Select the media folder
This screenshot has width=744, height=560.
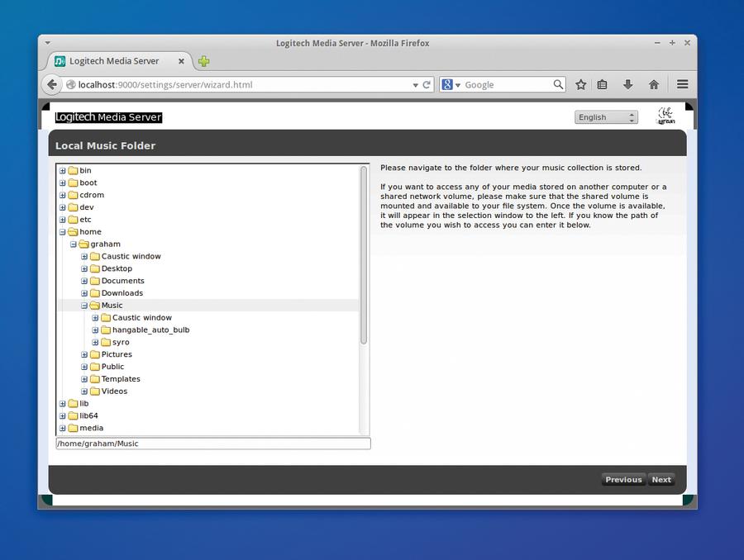pos(91,428)
